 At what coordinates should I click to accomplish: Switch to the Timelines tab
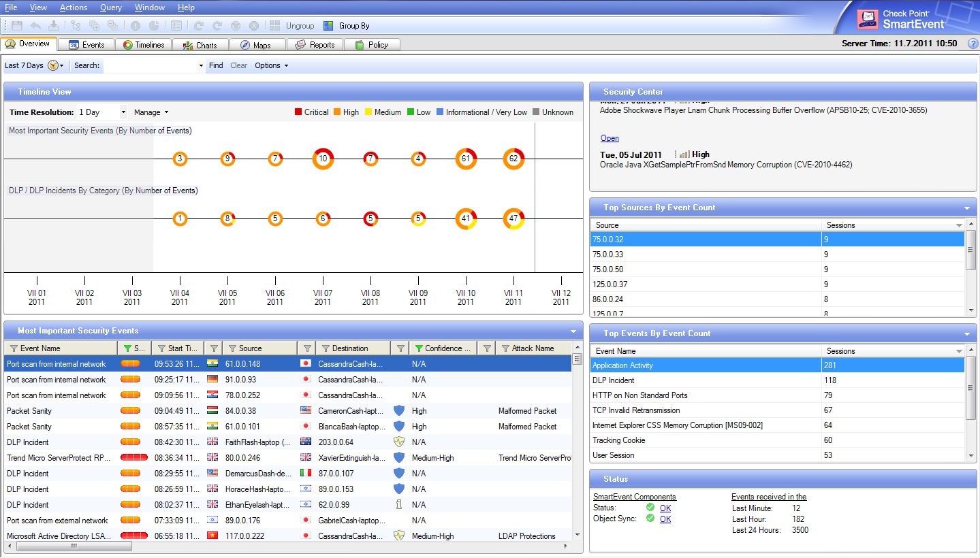[x=143, y=45]
